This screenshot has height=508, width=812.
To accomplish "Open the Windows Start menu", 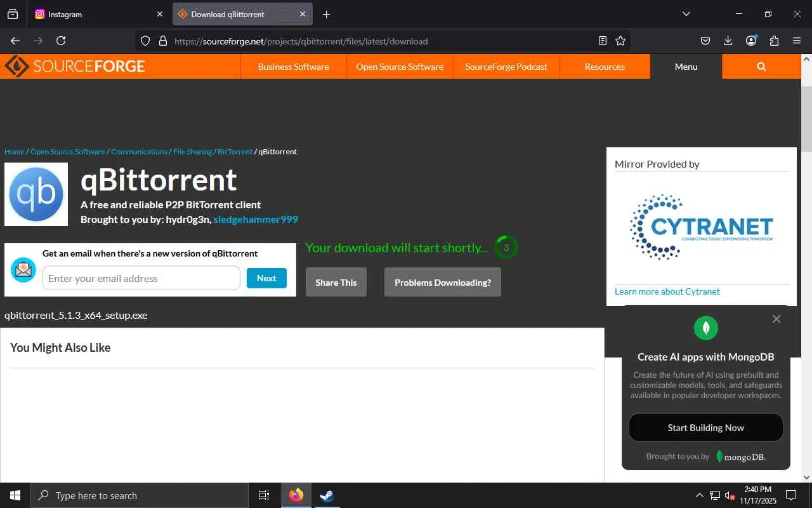I will [x=15, y=495].
